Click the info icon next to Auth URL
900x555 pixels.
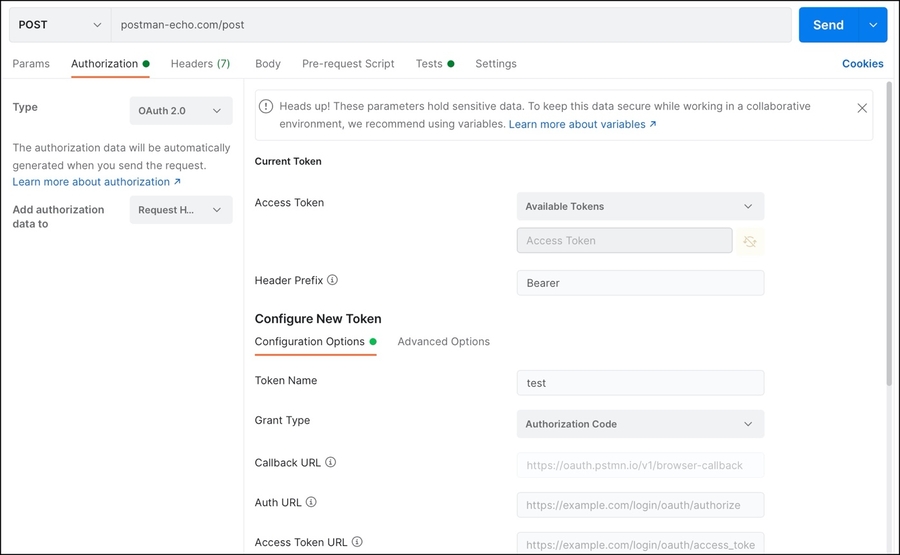[311, 503]
